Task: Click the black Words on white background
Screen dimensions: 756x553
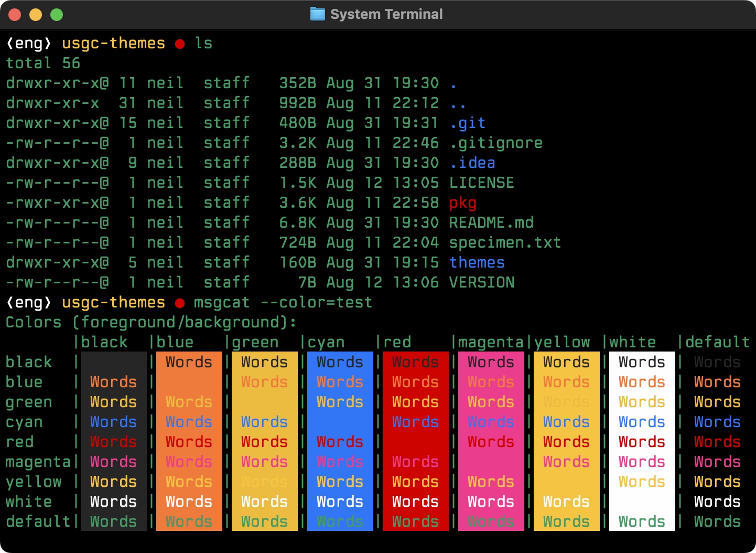Action: (642, 362)
